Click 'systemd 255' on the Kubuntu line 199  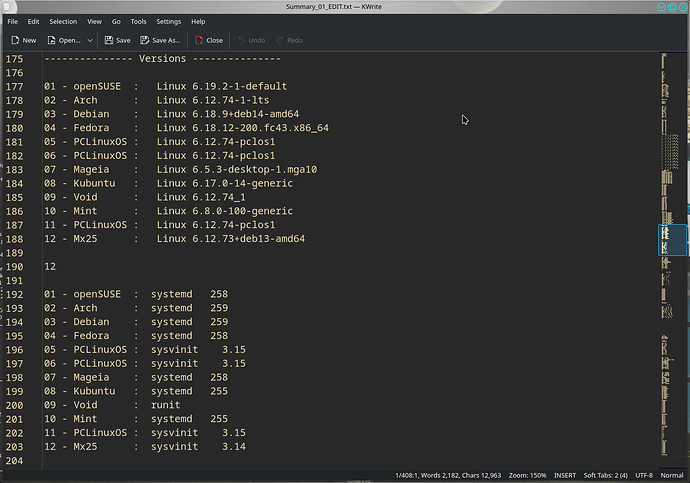[x=189, y=391]
